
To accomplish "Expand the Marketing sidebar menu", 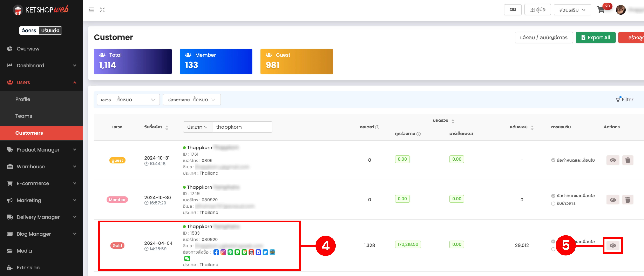I will (41, 200).
